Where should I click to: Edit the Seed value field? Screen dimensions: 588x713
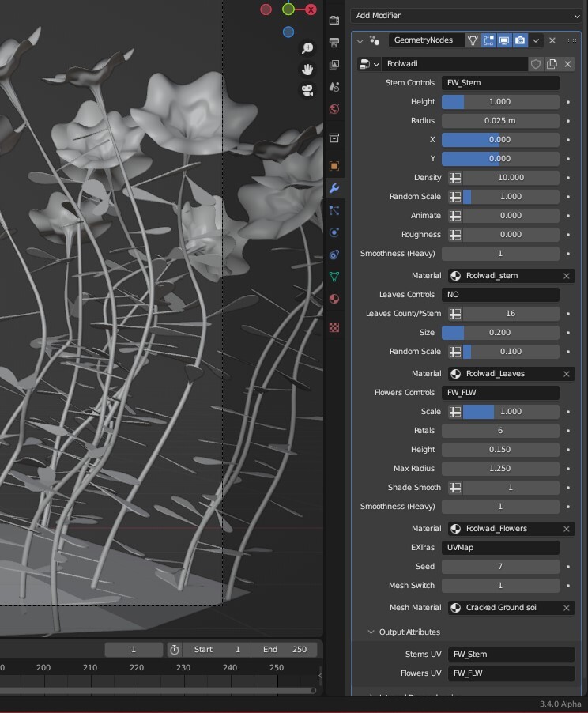click(x=500, y=567)
